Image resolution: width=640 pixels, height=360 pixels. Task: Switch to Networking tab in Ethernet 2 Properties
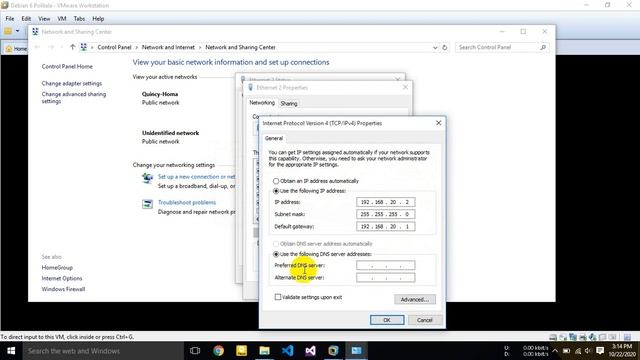262,103
